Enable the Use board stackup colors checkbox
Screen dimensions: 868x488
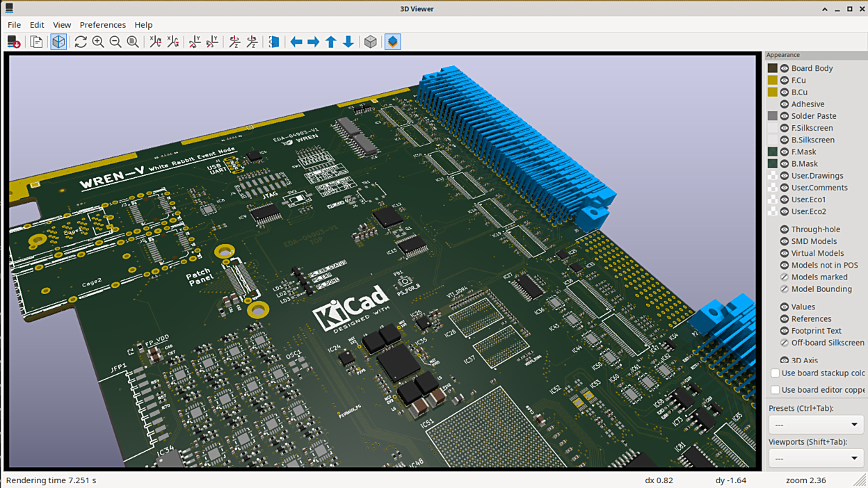click(775, 373)
